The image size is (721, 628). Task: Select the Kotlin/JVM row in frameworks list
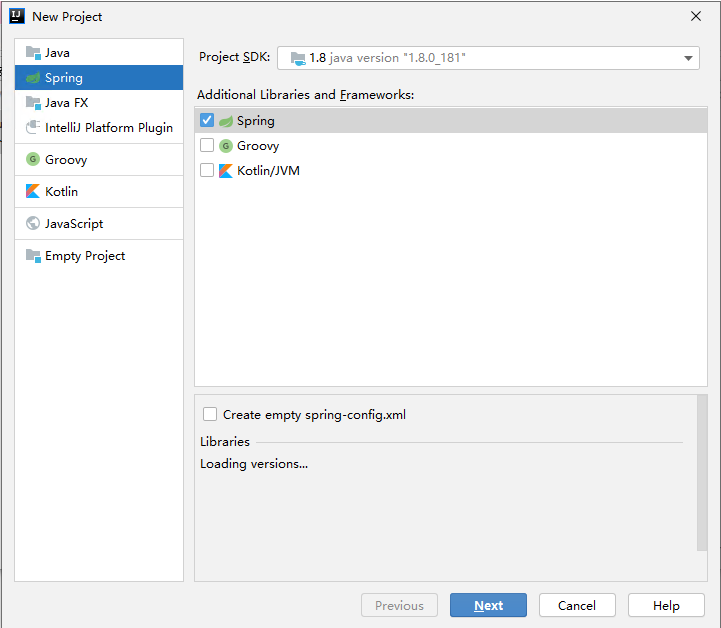[x=451, y=170]
